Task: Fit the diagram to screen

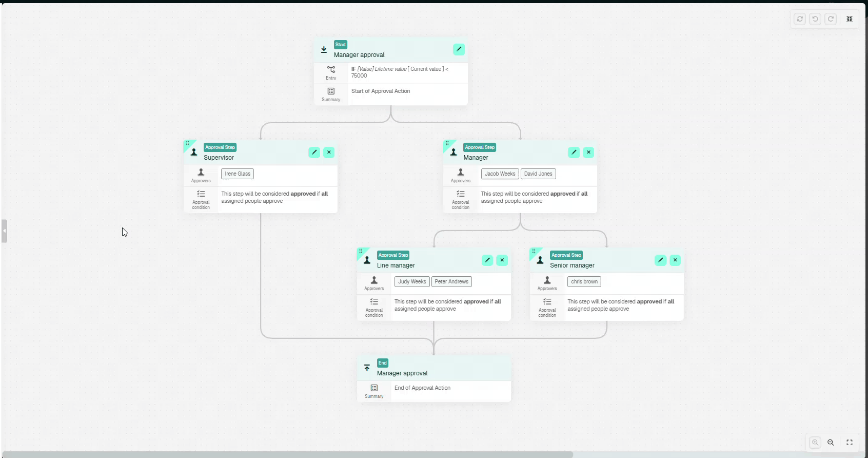Action: pos(850,443)
